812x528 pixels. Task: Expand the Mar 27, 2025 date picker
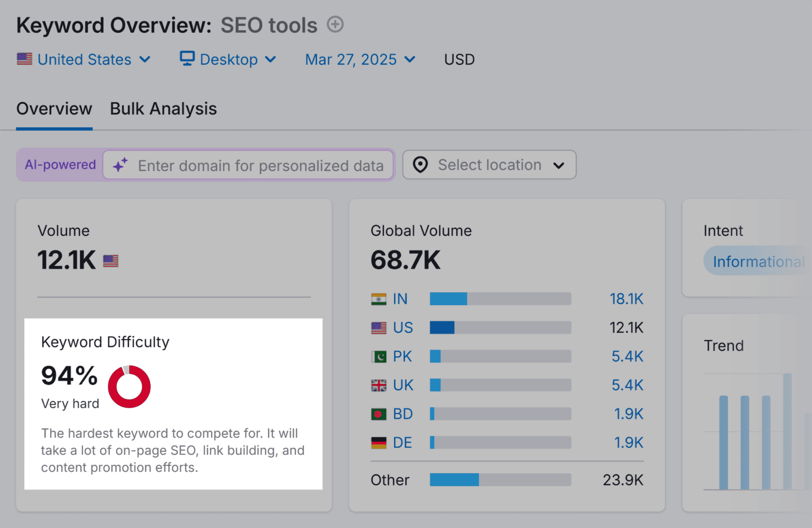coord(360,59)
